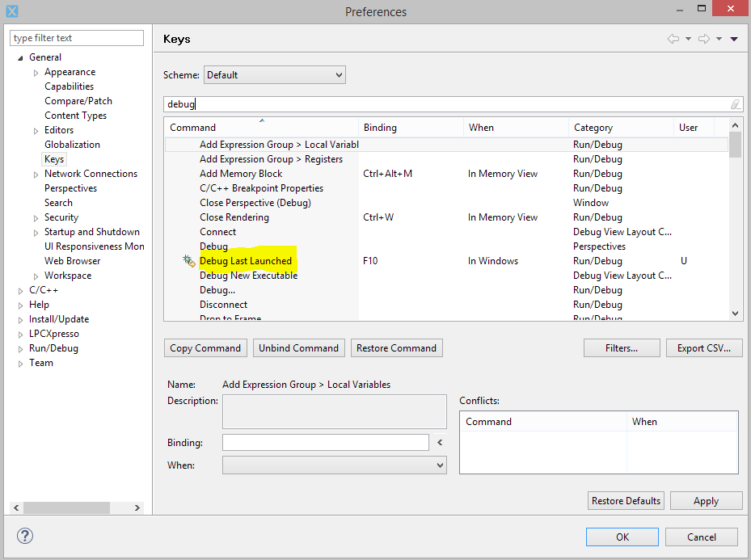Collapse the General tree node

click(x=20, y=58)
